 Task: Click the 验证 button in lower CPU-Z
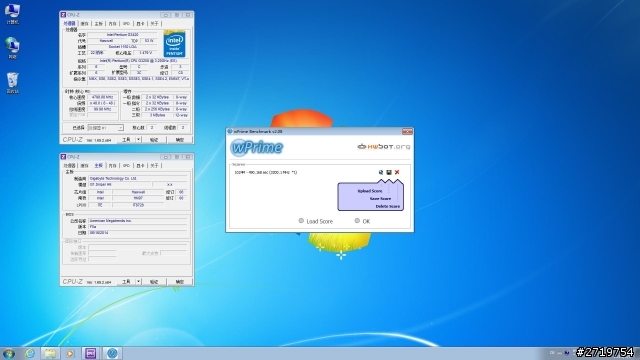tap(154, 282)
